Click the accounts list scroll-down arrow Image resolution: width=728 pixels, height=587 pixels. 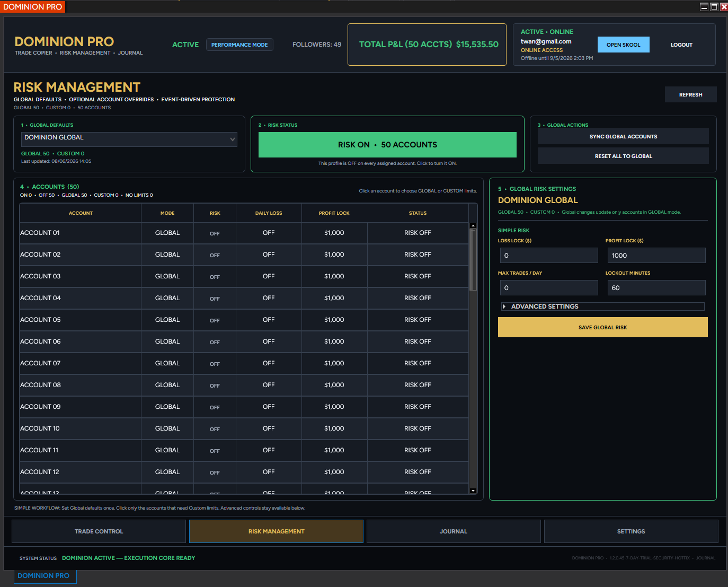[x=473, y=490]
